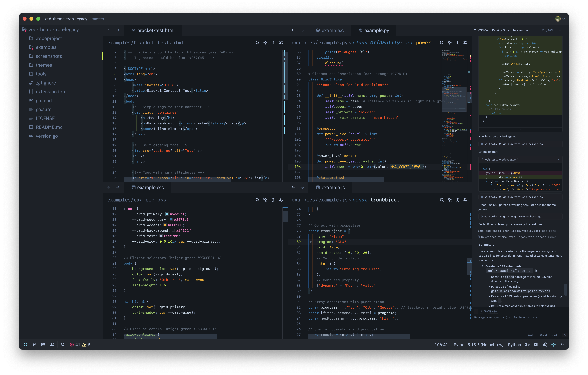Toggle the project panel icon in the status bar
Viewport: 588px width, 375px height.
(26, 344)
